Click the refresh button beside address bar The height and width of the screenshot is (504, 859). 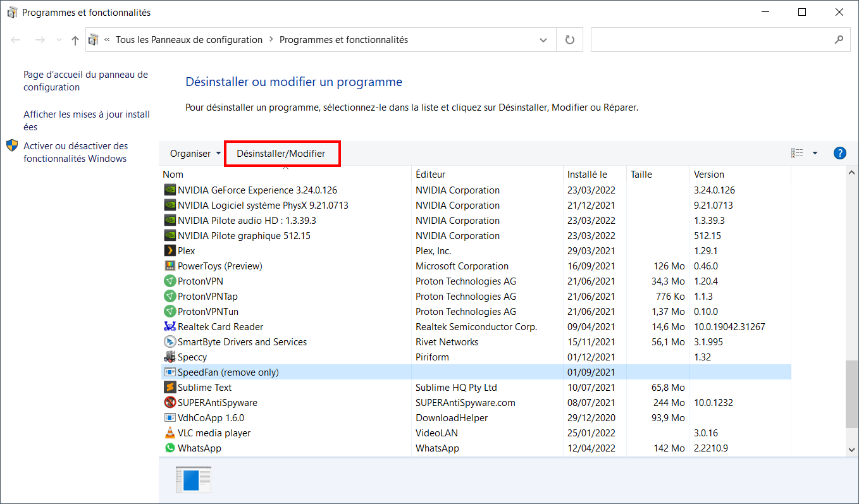tap(570, 40)
